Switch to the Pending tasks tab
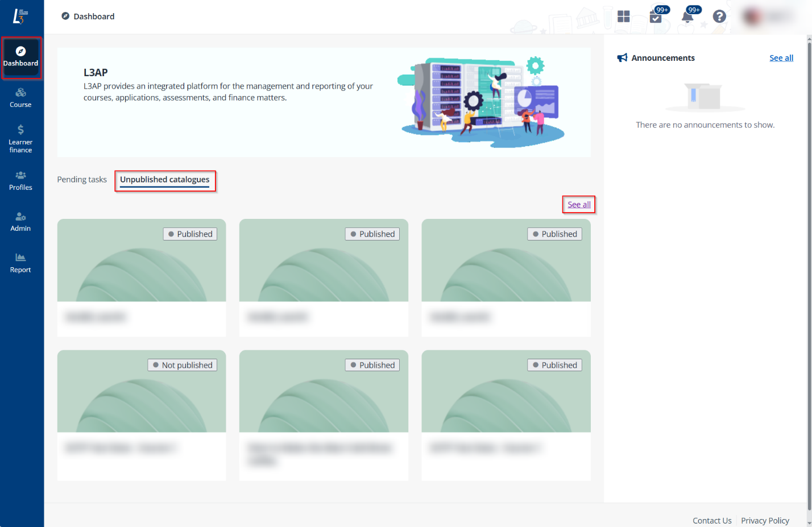This screenshot has width=812, height=527. pos(82,180)
